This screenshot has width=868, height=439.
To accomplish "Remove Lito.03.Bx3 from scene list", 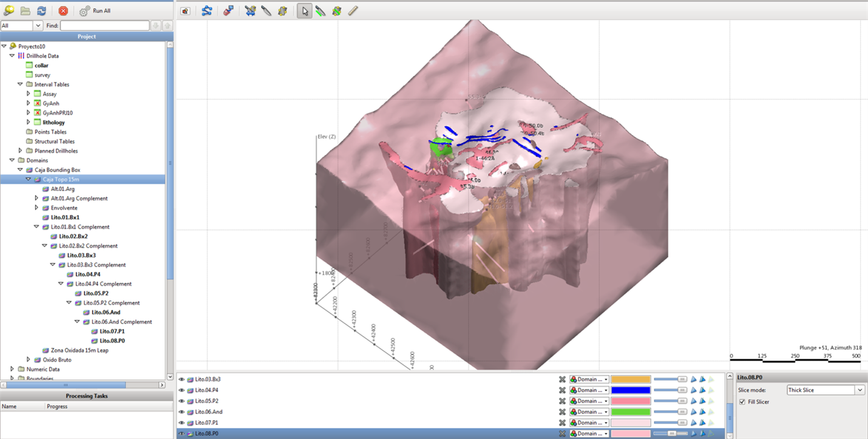I will click(x=562, y=379).
